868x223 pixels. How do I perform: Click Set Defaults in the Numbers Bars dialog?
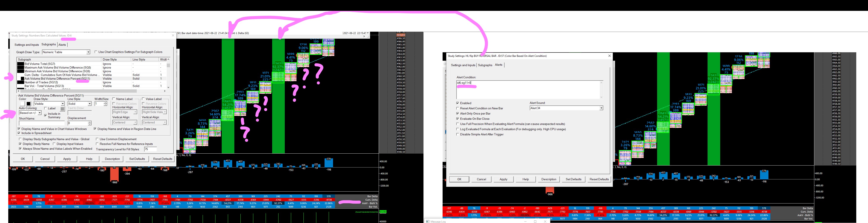click(x=137, y=159)
